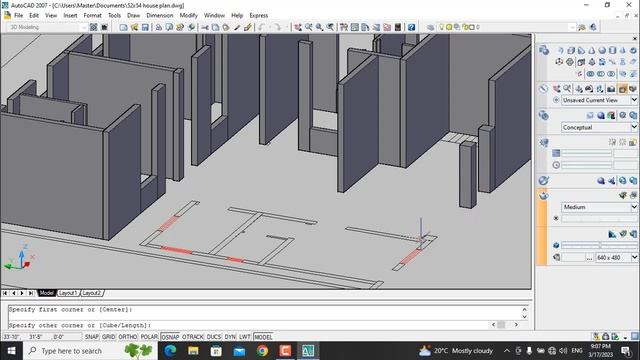Click the Pan realtime icon

[298, 27]
